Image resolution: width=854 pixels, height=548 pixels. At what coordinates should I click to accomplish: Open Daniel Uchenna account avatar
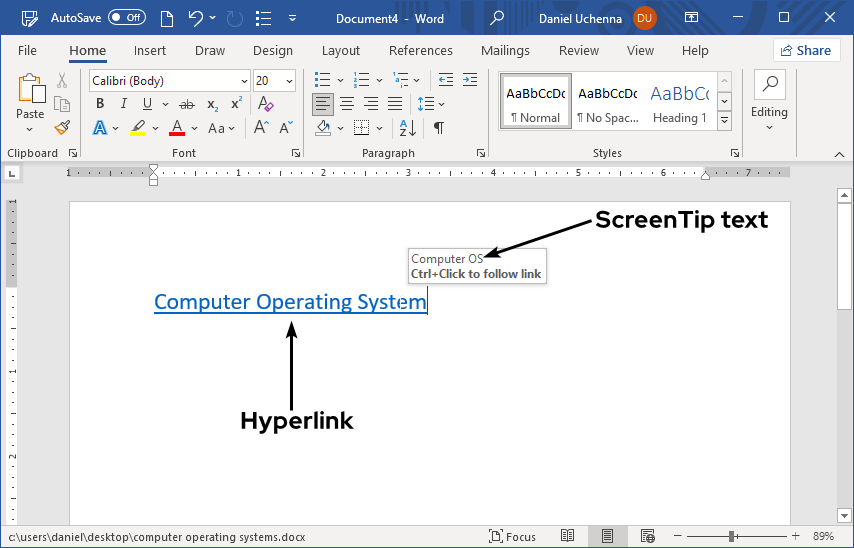coord(644,18)
